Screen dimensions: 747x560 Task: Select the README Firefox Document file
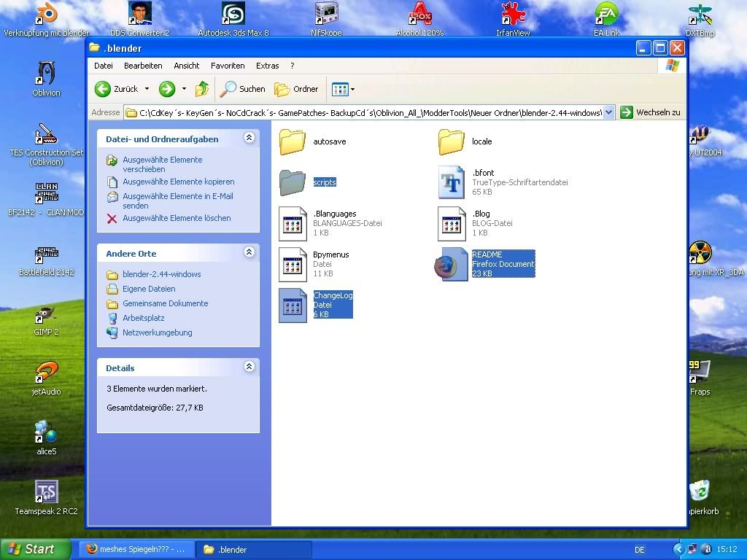(x=452, y=264)
